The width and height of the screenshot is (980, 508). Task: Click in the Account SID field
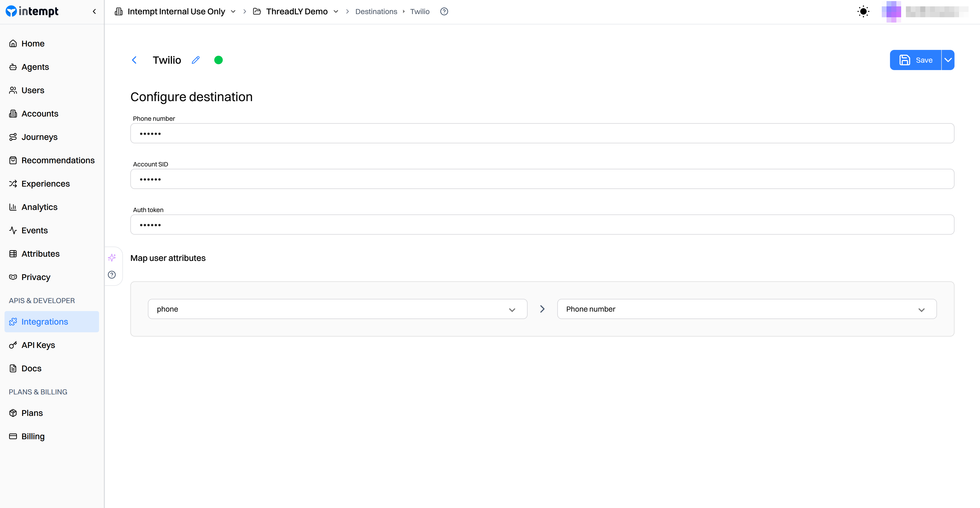coord(542,179)
